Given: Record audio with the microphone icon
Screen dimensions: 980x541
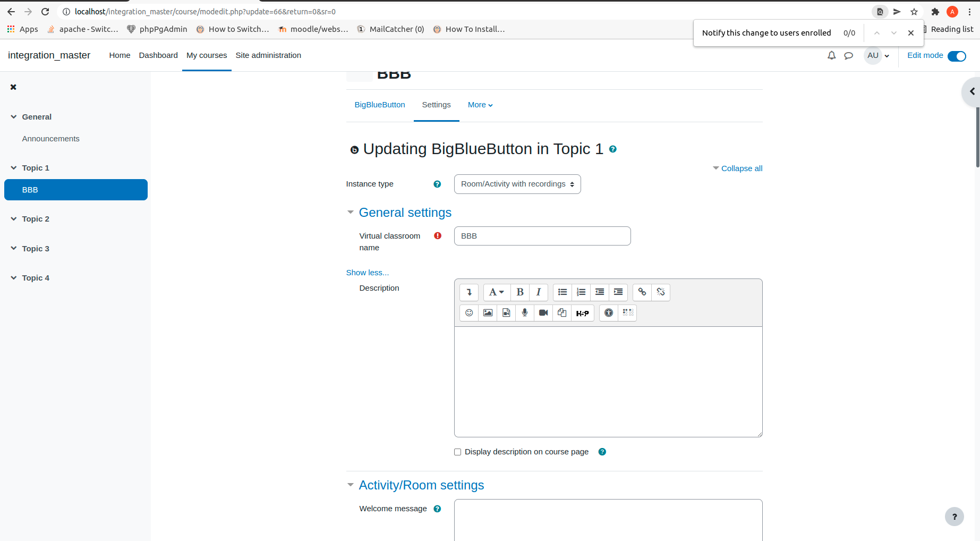Looking at the screenshot, I should (x=525, y=313).
